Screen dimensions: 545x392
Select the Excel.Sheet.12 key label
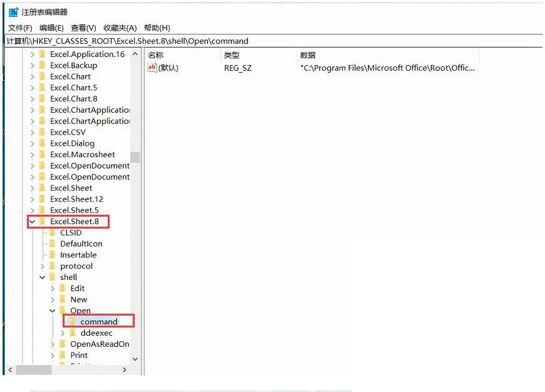(x=76, y=199)
